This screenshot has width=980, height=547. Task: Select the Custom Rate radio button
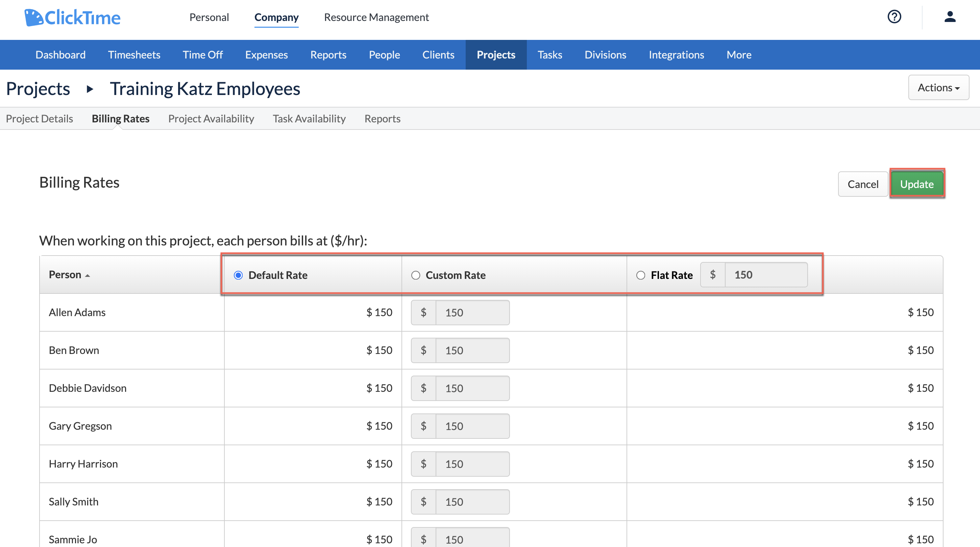pos(415,275)
